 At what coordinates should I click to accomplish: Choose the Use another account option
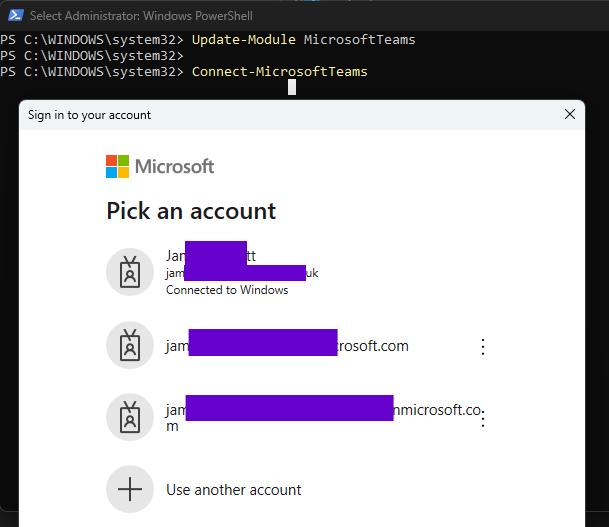coord(233,490)
